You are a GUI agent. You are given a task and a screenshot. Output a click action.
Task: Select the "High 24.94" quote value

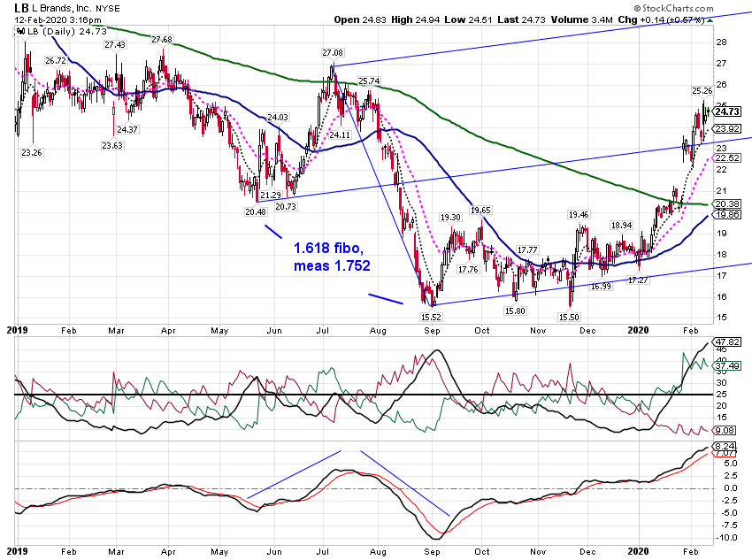(416, 19)
